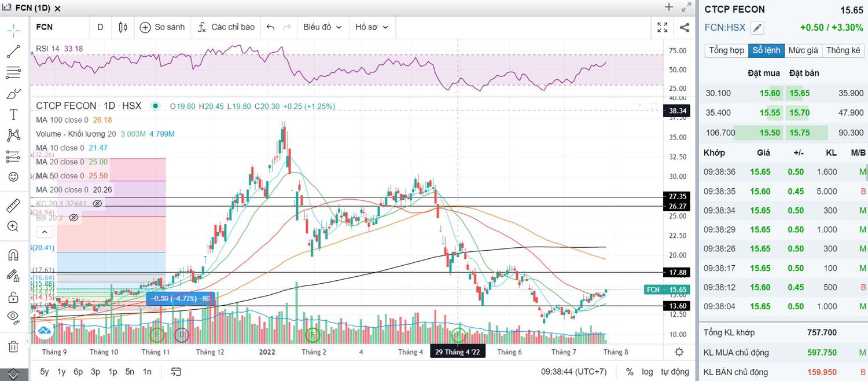
Task: Expand the 'Hồ sơ' dropdown menu
Action: [372, 27]
